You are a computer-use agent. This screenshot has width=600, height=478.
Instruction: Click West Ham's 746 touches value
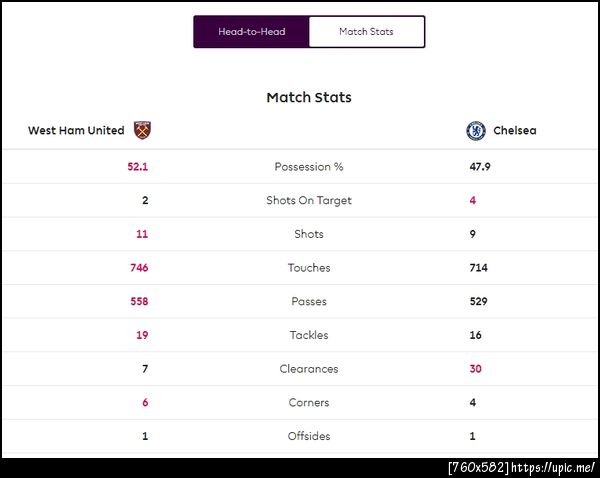[139, 268]
